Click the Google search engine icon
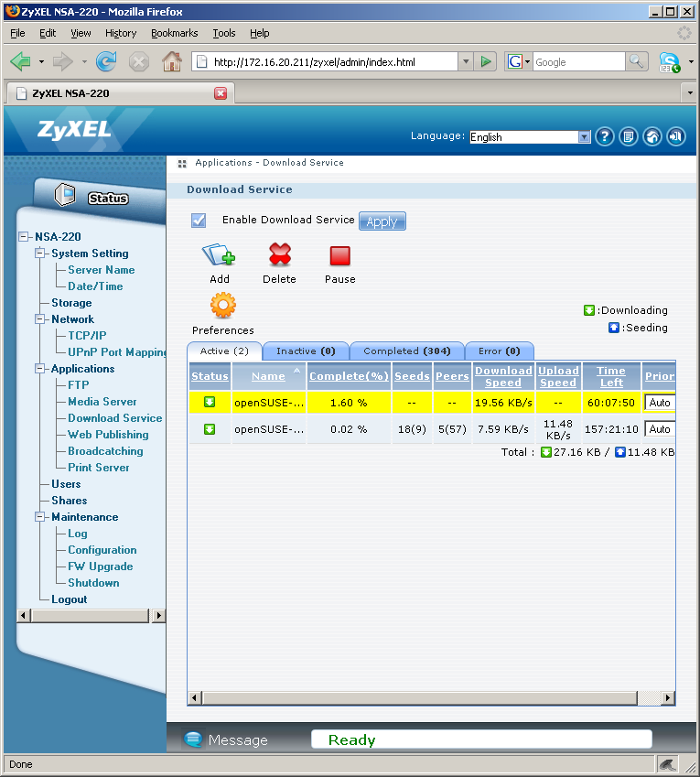Viewport: 700px width, 777px height. pos(515,62)
